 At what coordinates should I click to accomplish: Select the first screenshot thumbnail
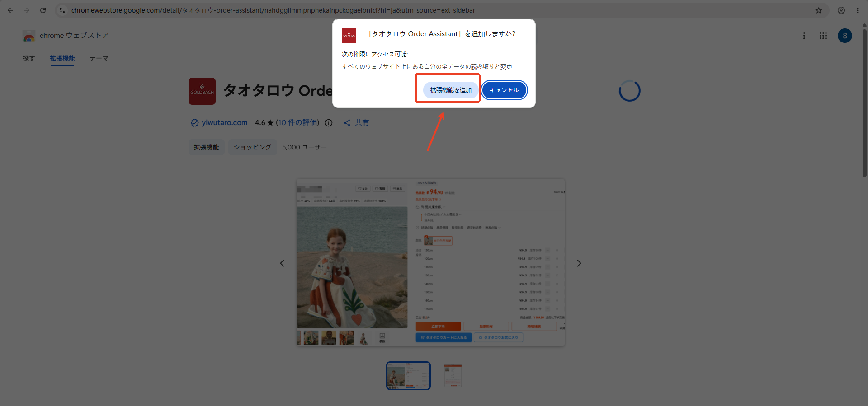tap(408, 375)
